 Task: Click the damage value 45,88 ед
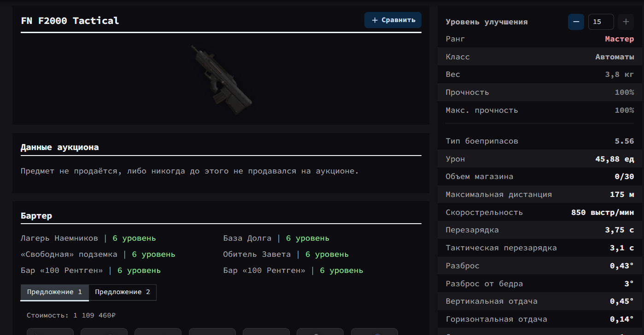(615, 159)
